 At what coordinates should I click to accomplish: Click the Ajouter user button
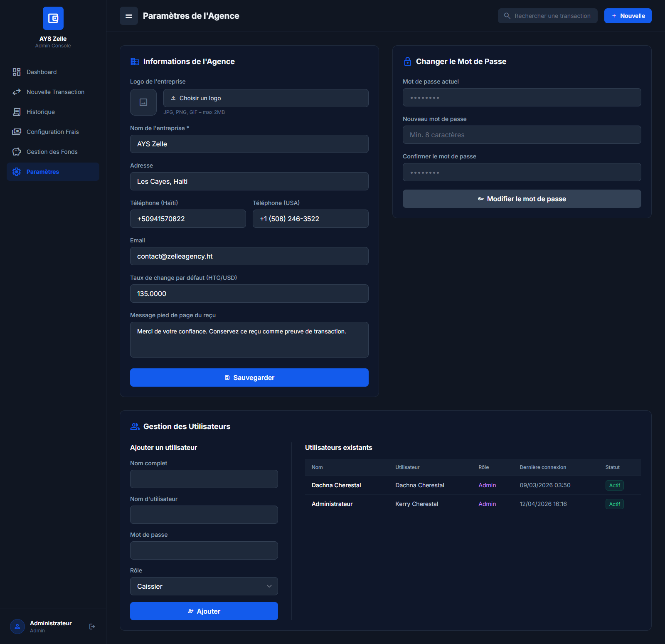204,611
